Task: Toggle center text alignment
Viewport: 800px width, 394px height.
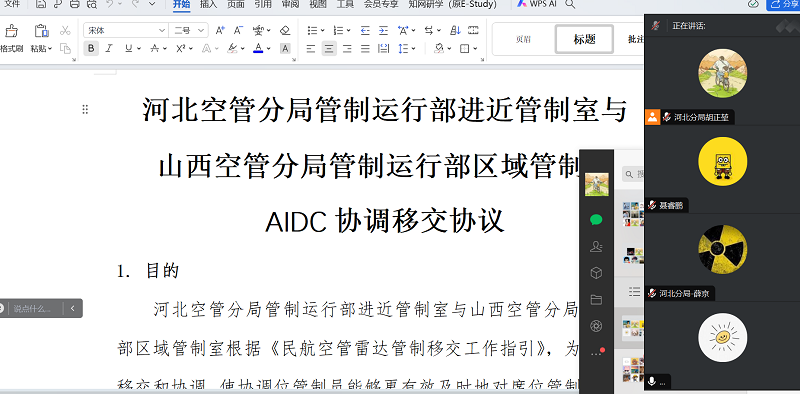Action: (329, 48)
